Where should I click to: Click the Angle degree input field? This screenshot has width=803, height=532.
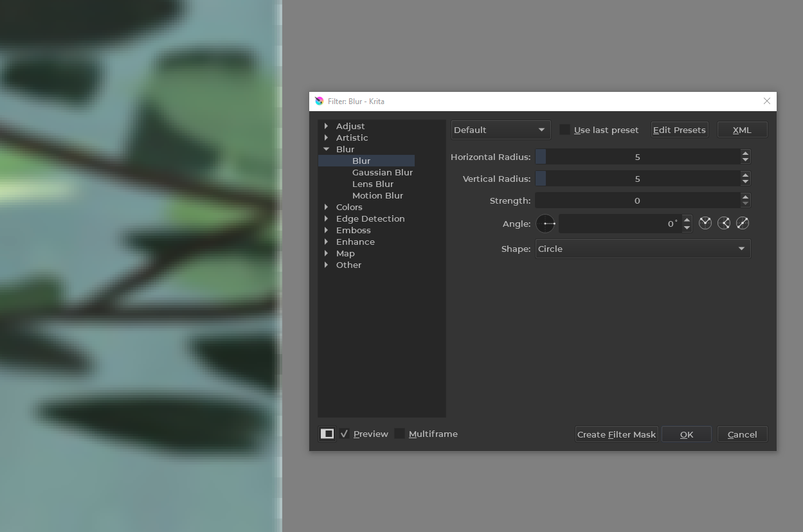click(618, 224)
